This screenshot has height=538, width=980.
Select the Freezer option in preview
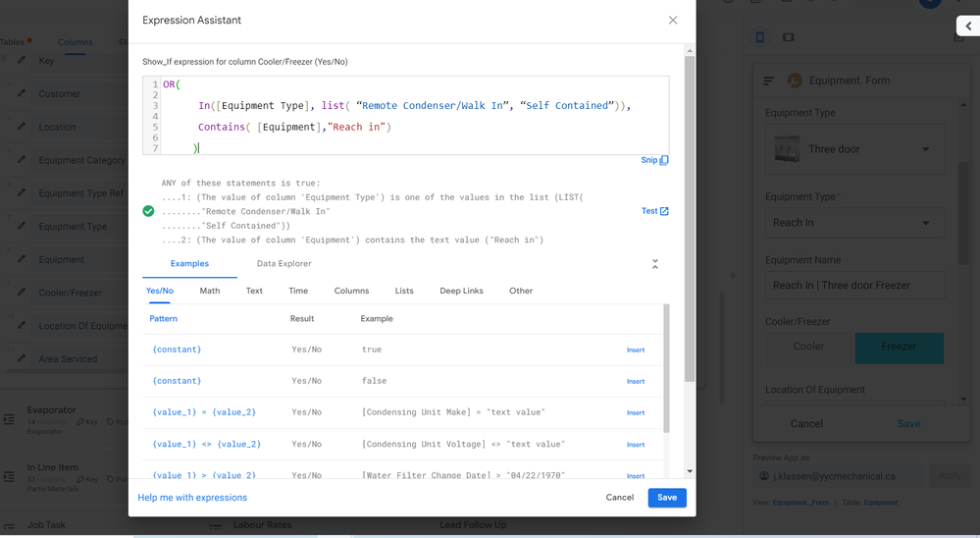tap(899, 348)
